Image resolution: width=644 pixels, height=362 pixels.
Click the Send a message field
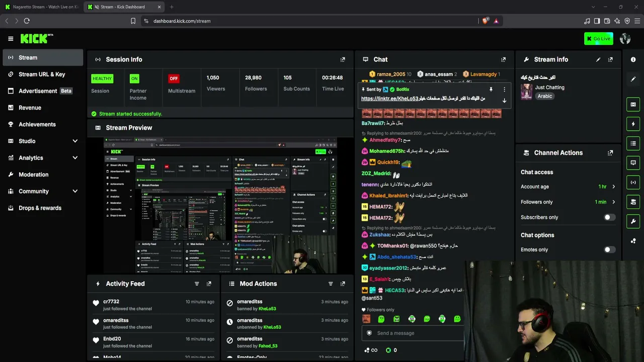(413, 333)
